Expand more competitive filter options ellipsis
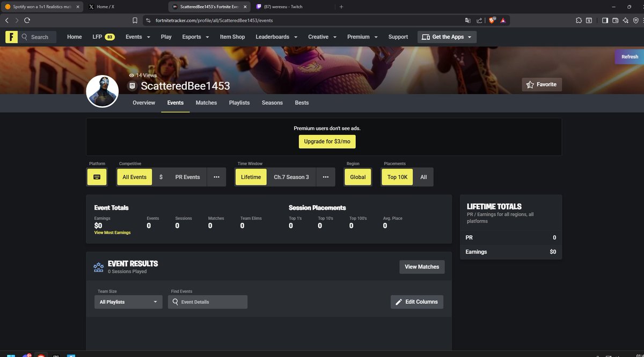644x357 pixels. (x=216, y=177)
